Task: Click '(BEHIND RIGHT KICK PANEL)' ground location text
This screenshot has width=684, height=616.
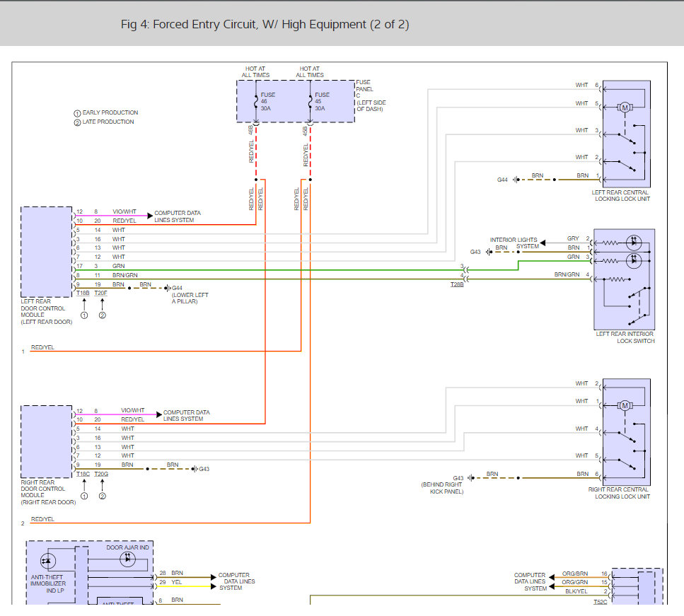Action: pyautogui.click(x=442, y=488)
